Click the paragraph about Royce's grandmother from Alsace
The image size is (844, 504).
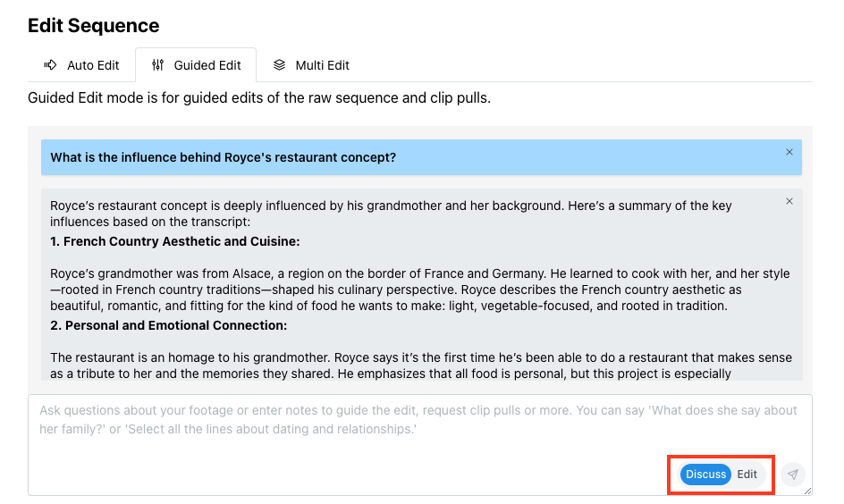click(420, 290)
